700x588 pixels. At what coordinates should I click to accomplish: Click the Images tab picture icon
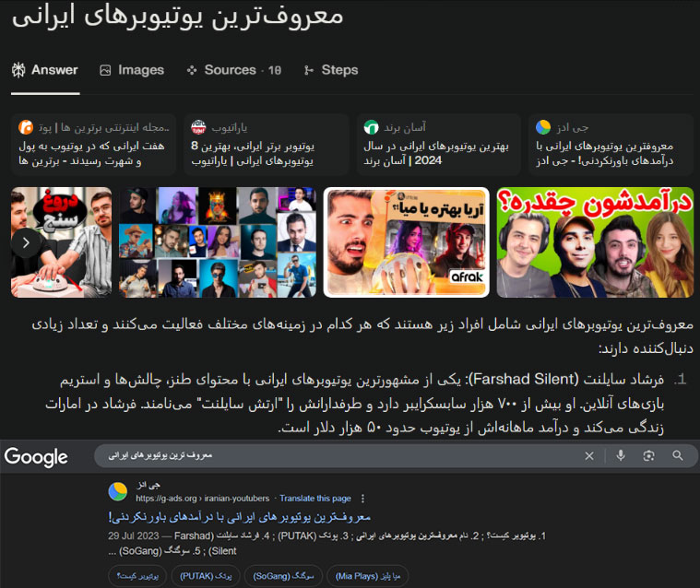point(105,70)
